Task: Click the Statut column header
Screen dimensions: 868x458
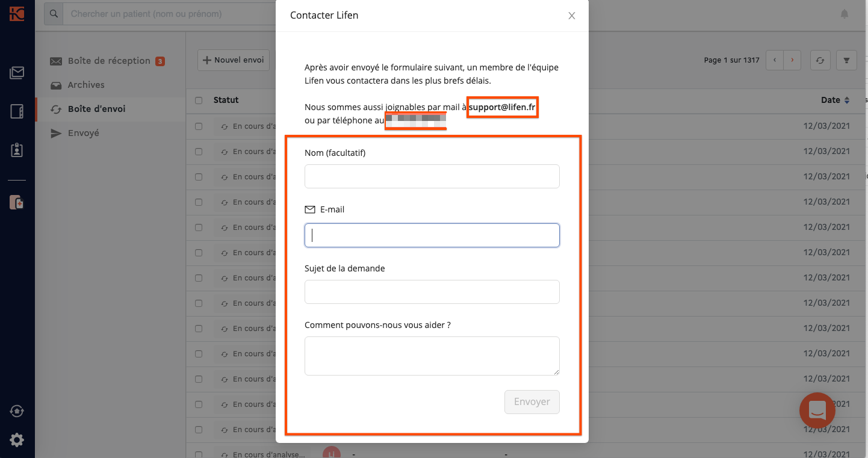Action: [x=226, y=101]
